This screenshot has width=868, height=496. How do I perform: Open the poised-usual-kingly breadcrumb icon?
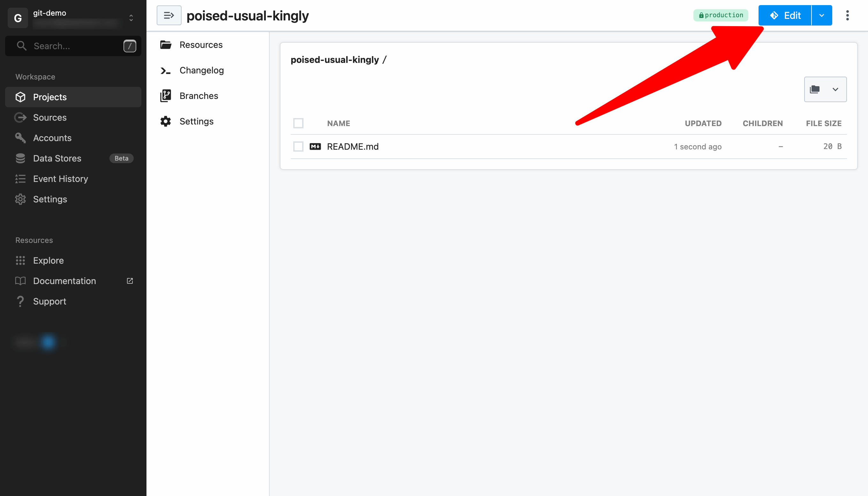tap(169, 15)
